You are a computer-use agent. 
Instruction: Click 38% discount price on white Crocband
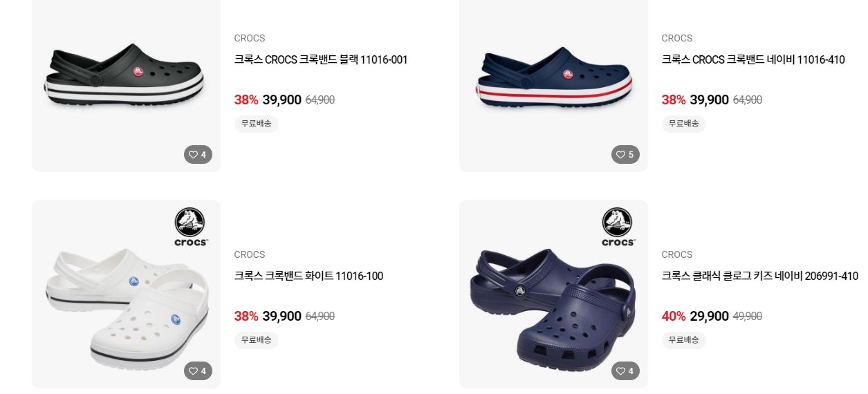click(x=246, y=316)
